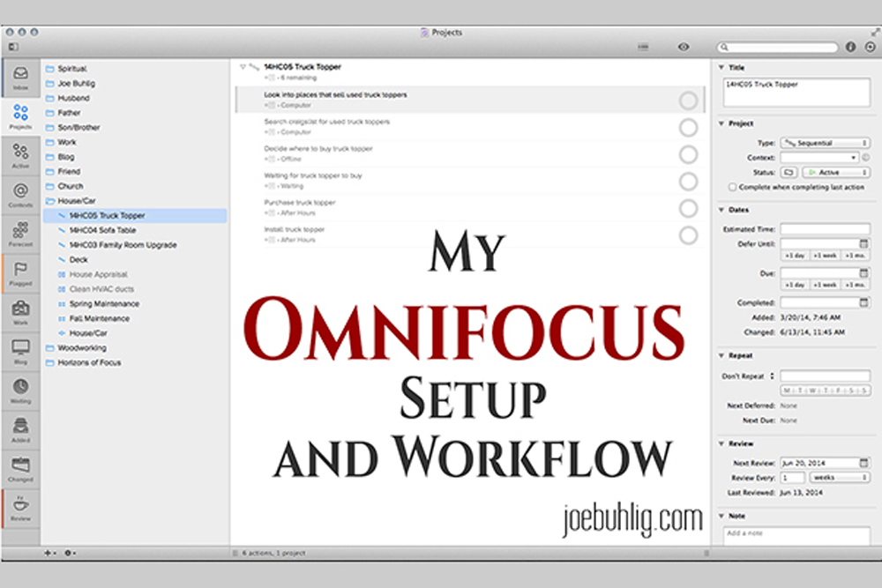Image resolution: width=882 pixels, height=588 pixels.
Task: Open the project Type Sequential dropdown
Action: coord(826,143)
